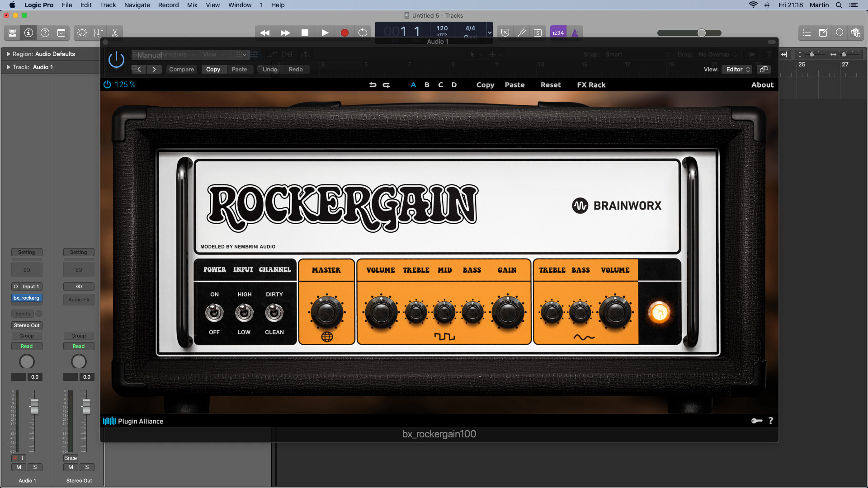Open Spotlight search in menu bar
Image resolution: width=868 pixels, height=488 pixels.
pos(839,5)
